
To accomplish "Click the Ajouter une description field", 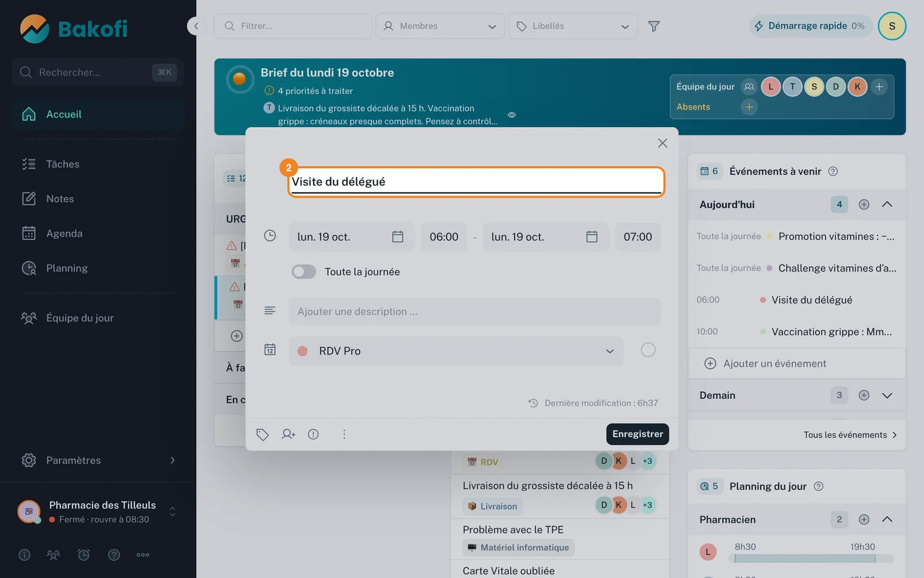I will coord(475,312).
